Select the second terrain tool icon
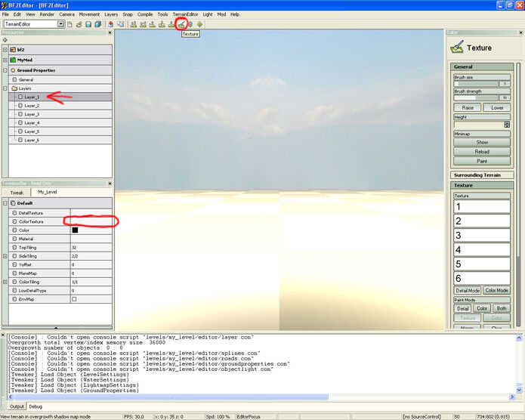This screenshot has height=420, width=525. [143, 24]
